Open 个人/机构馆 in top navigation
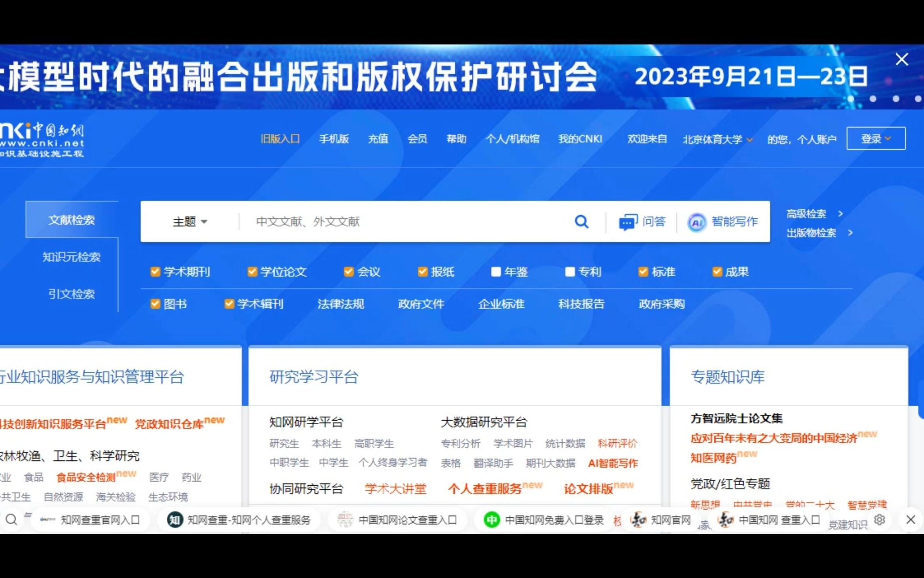924x578 pixels. pyautogui.click(x=513, y=139)
